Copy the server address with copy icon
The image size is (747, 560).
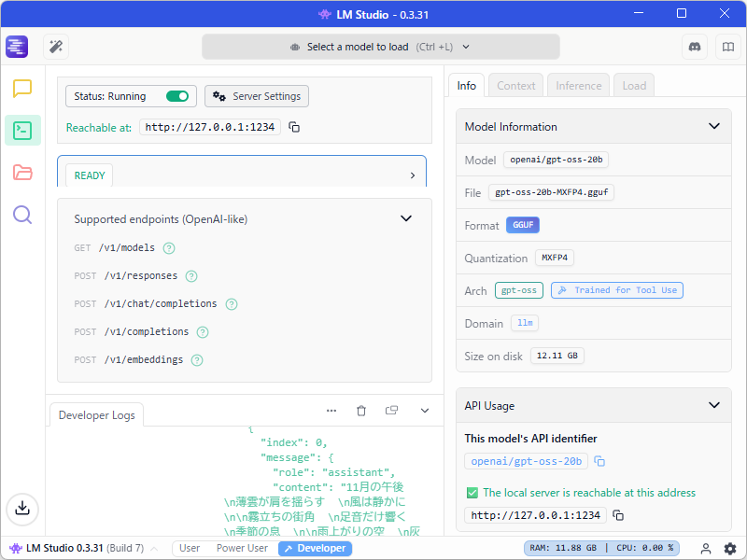293,128
